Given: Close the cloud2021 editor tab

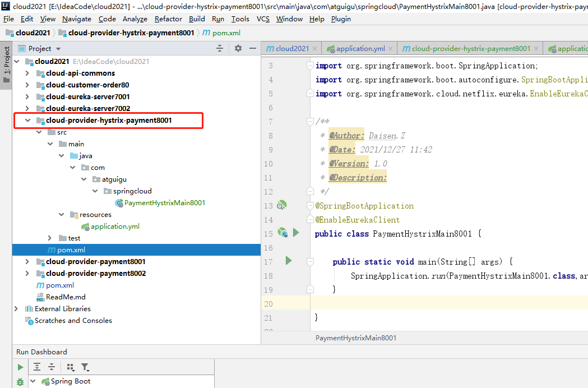Looking at the screenshot, I should [314, 48].
